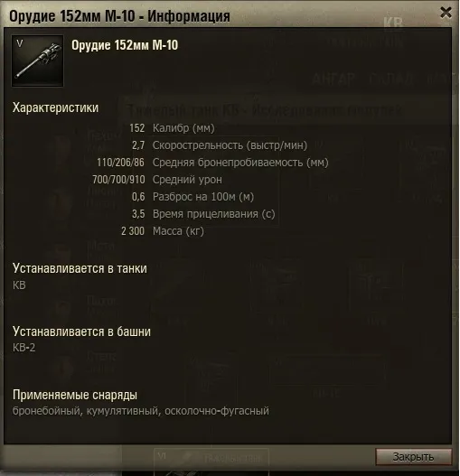The height and width of the screenshot is (476, 460).
Task: Click the Время прицеливания (с) row
Action: [203, 214]
